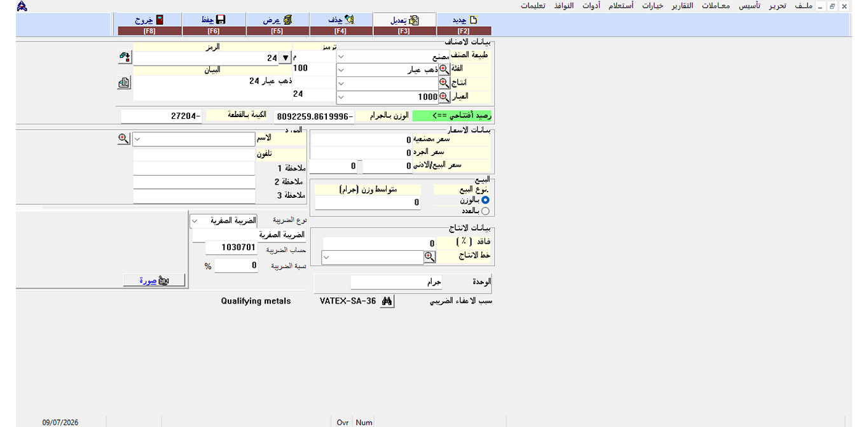868x427 pixels.
Task: Click the tax account field showing 1030701
Action: tap(231, 248)
